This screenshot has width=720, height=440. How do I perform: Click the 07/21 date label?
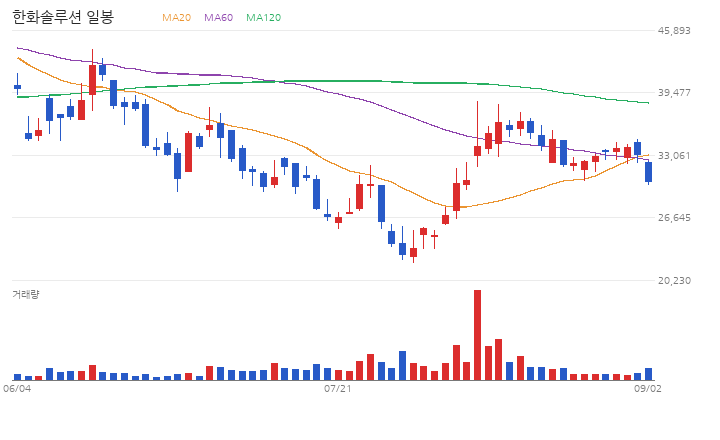(338, 389)
